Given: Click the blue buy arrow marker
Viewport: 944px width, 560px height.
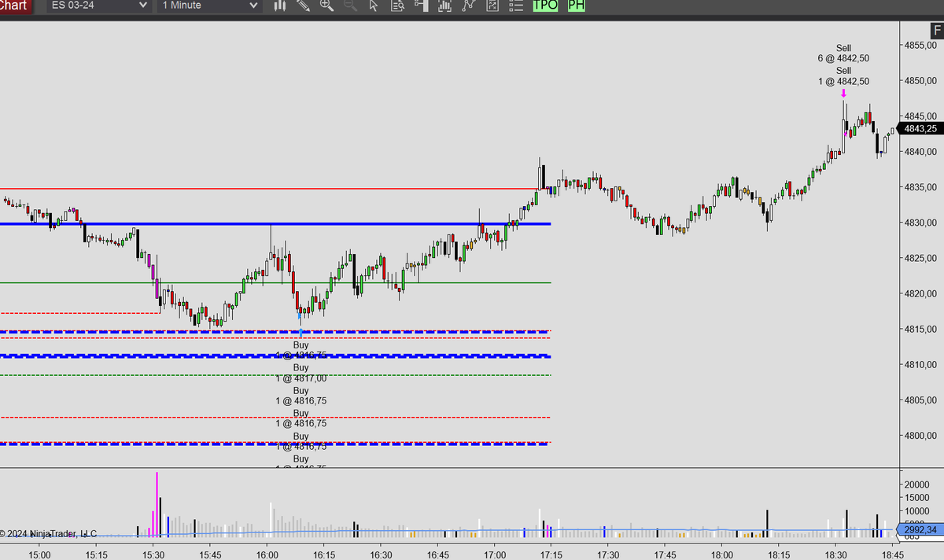Looking at the screenshot, I should (x=301, y=333).
